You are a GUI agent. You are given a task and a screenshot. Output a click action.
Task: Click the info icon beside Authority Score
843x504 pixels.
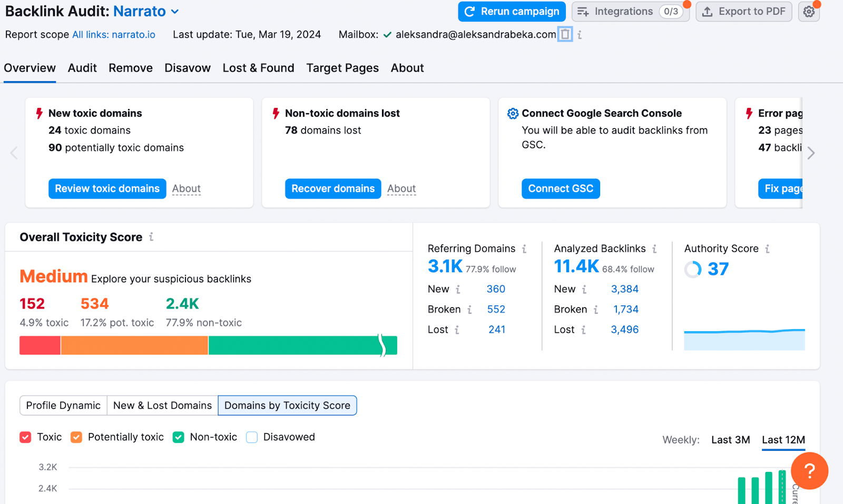[x=768, y=248]
